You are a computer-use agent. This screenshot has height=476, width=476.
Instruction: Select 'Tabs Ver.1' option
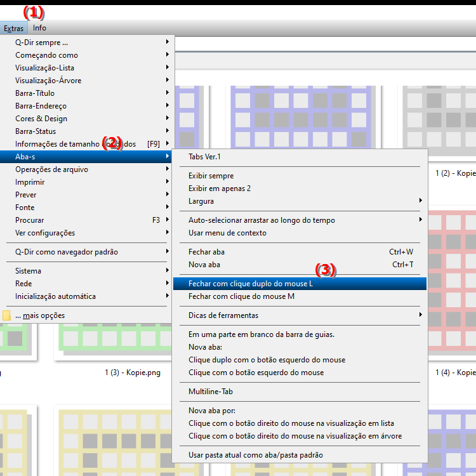click(x=300, y=157)
